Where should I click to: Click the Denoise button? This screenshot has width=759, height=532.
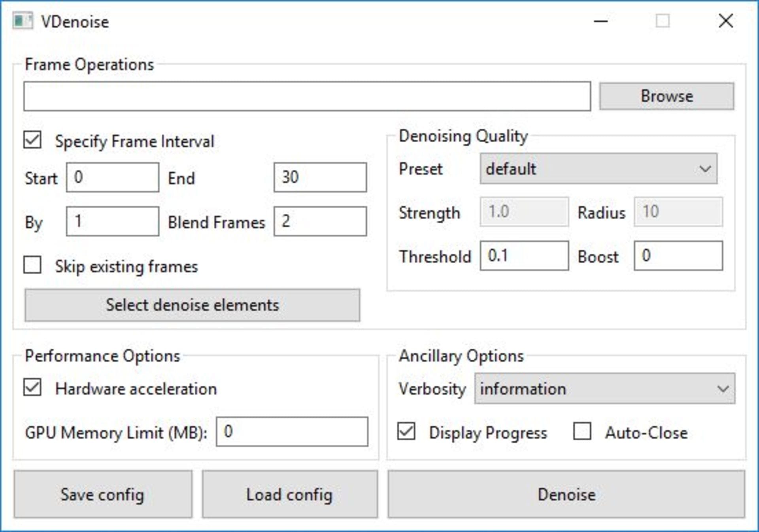pos(566,494)
